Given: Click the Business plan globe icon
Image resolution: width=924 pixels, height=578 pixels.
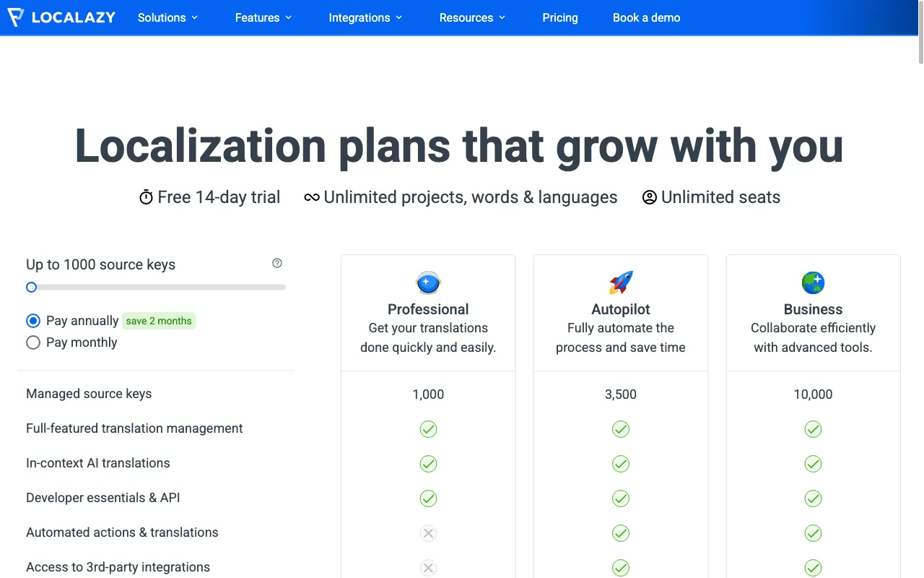Looking at the screenshot, I should pos(814,282).
